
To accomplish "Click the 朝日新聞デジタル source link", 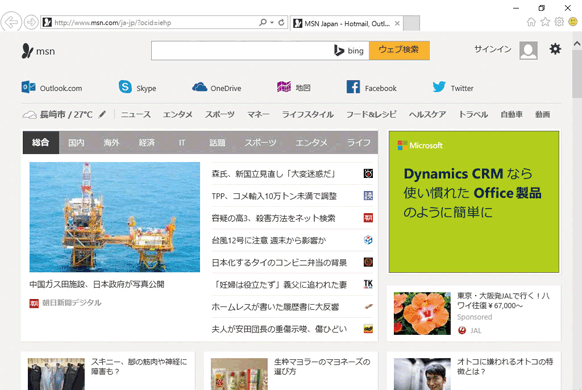I will click(x=72, y=303).
